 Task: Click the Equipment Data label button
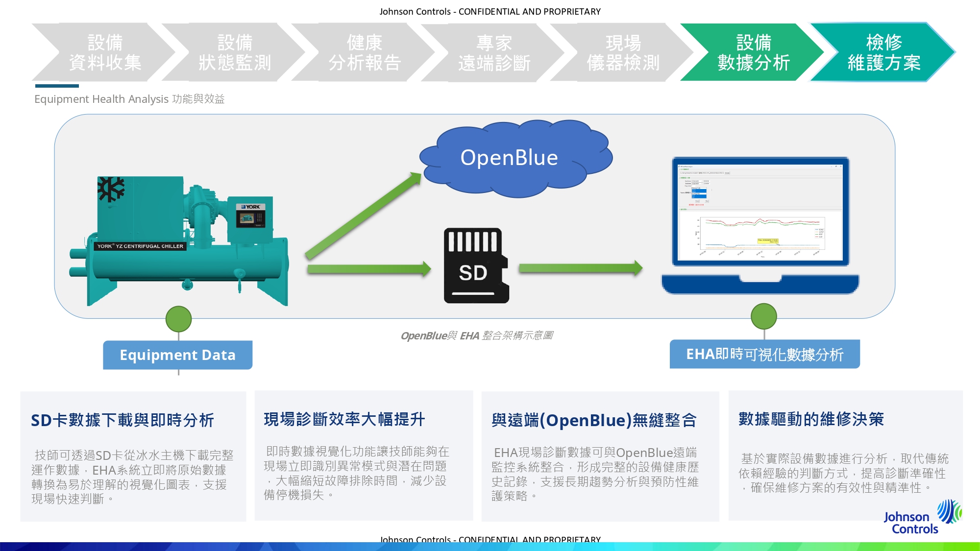(x=177, y=355)
